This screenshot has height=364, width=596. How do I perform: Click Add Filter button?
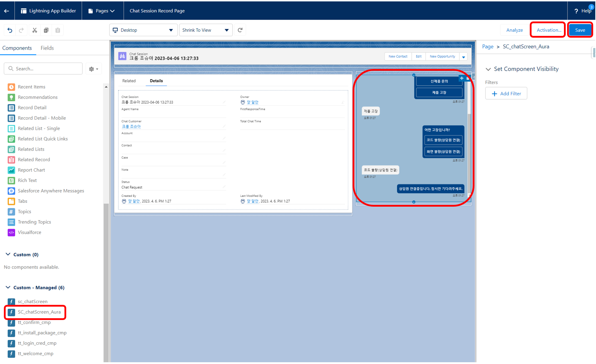click(506, 94)
